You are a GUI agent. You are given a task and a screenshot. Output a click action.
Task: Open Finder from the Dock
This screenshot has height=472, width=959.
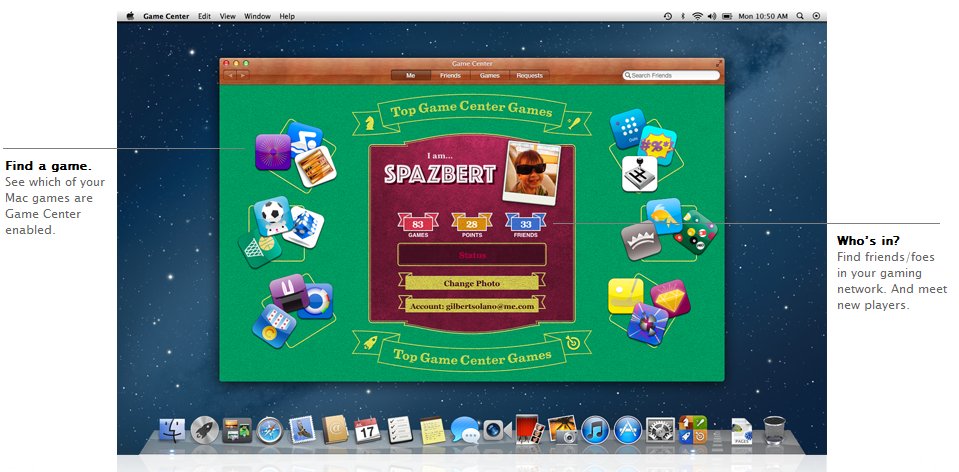tap(172, 430)
